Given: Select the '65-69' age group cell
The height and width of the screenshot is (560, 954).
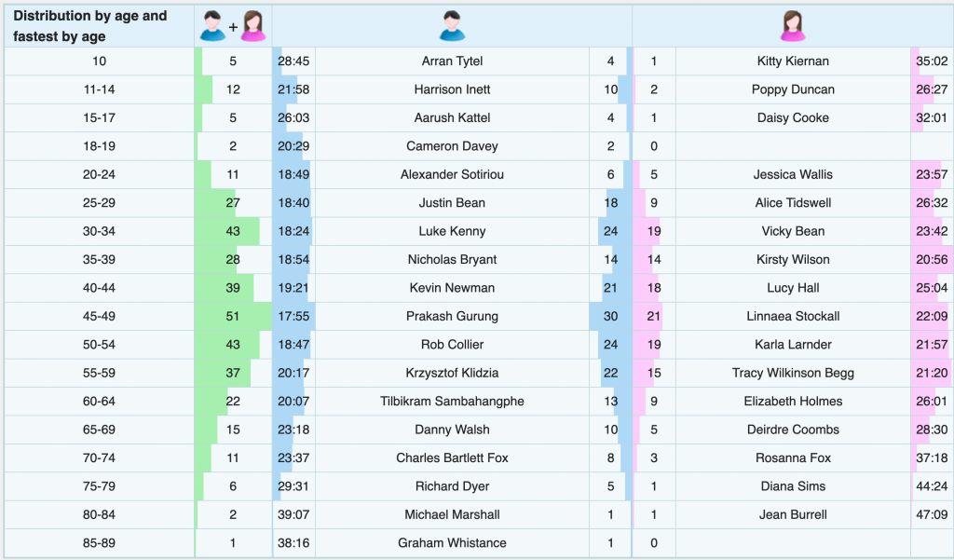Looking at the screenshot, I should 99,430.
